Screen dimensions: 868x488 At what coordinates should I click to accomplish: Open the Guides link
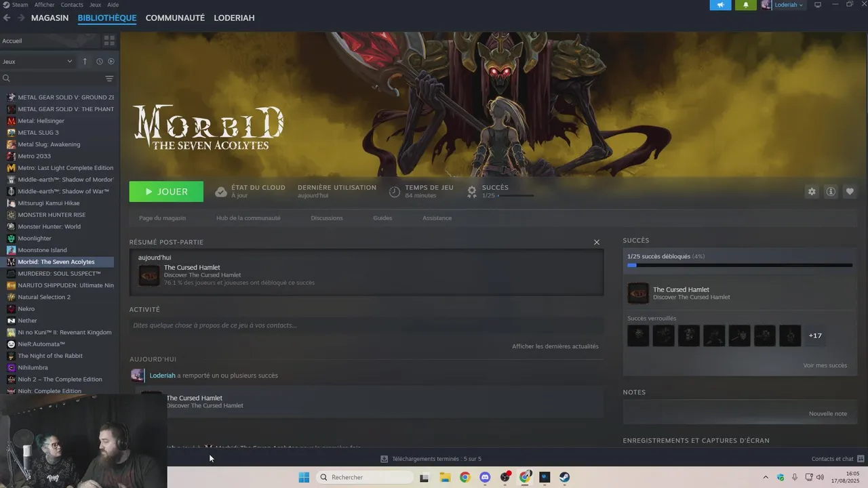[382, 218]
